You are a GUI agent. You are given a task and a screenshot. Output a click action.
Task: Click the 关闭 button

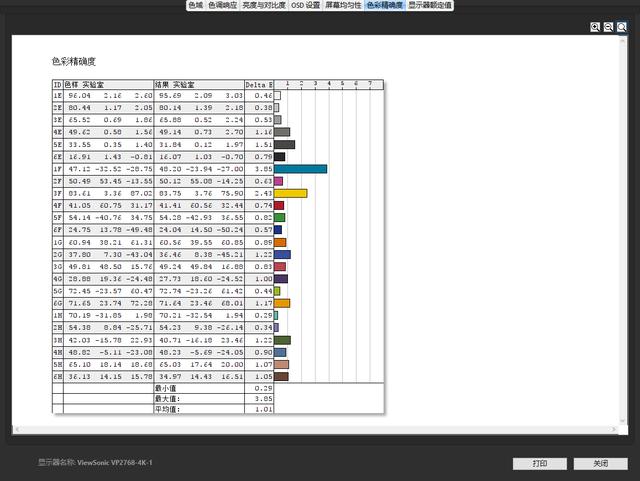[x=600, y=463]
